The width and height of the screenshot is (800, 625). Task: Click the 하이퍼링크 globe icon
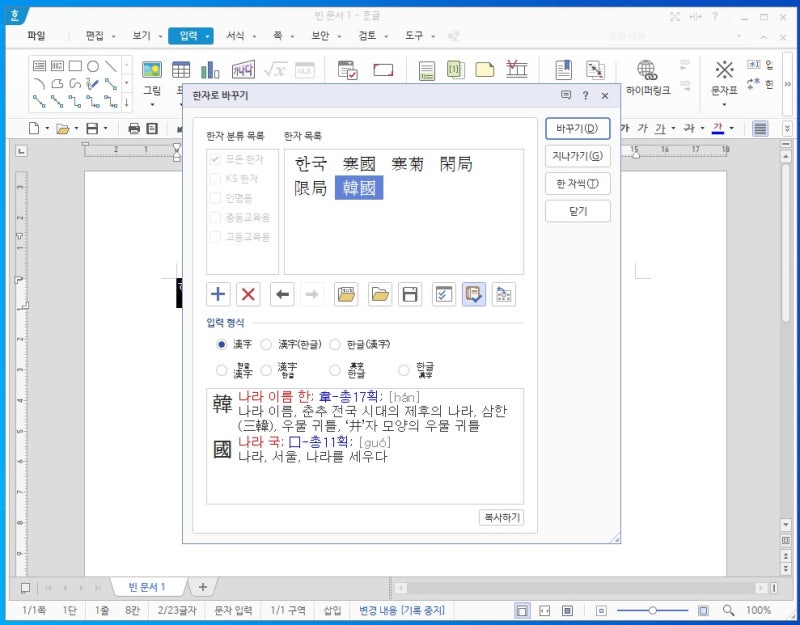pos(647,70)
